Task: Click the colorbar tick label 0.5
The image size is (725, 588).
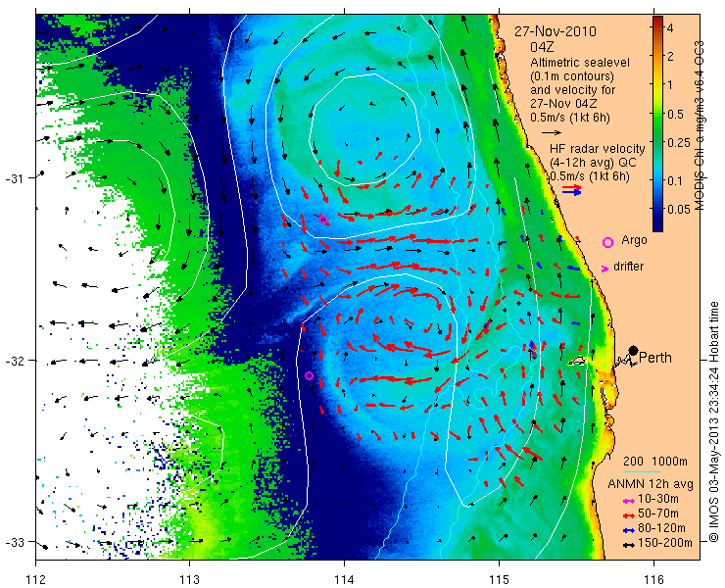Action: [x=676, y=115]
